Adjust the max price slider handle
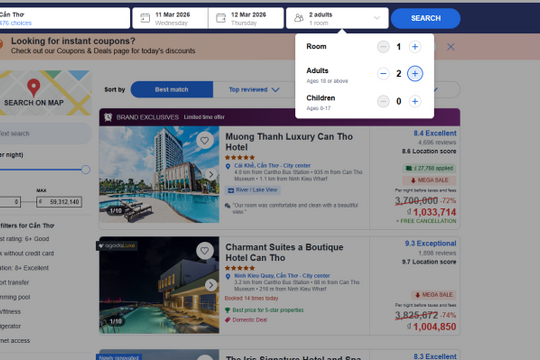 pyautogui.click(x=86, y=169)
